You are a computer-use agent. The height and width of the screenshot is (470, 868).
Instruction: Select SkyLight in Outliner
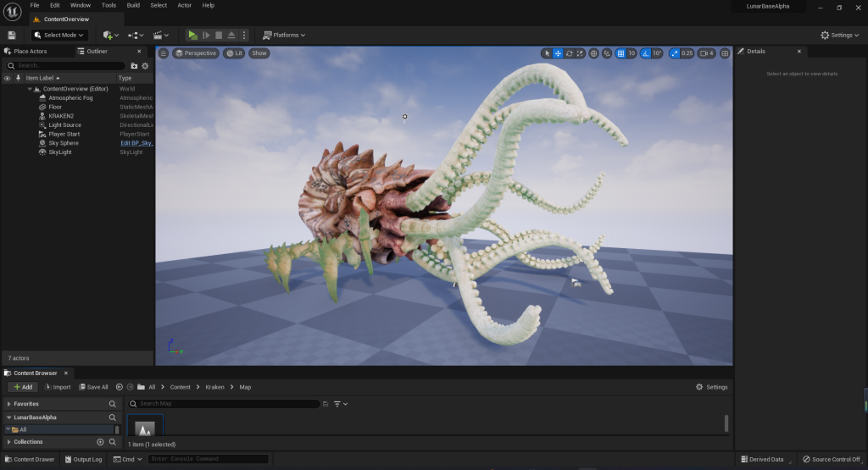click(x=60, y=152)
